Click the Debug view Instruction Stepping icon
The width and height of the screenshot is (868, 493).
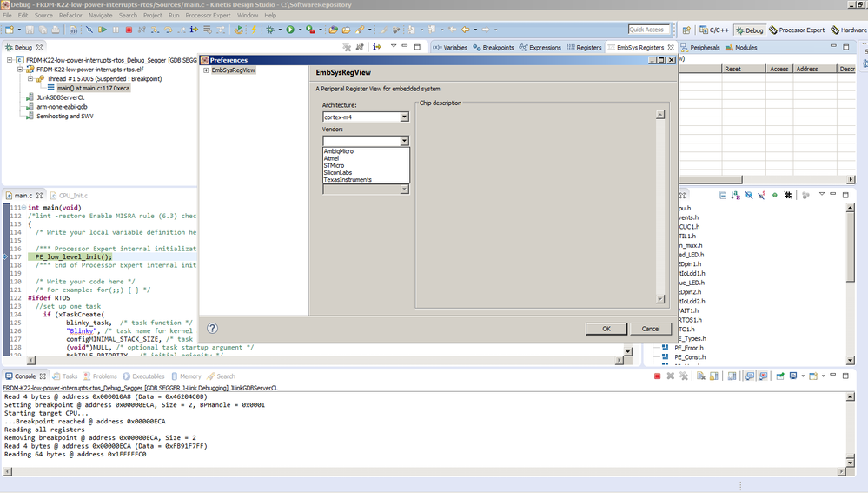tap(377, 47)
